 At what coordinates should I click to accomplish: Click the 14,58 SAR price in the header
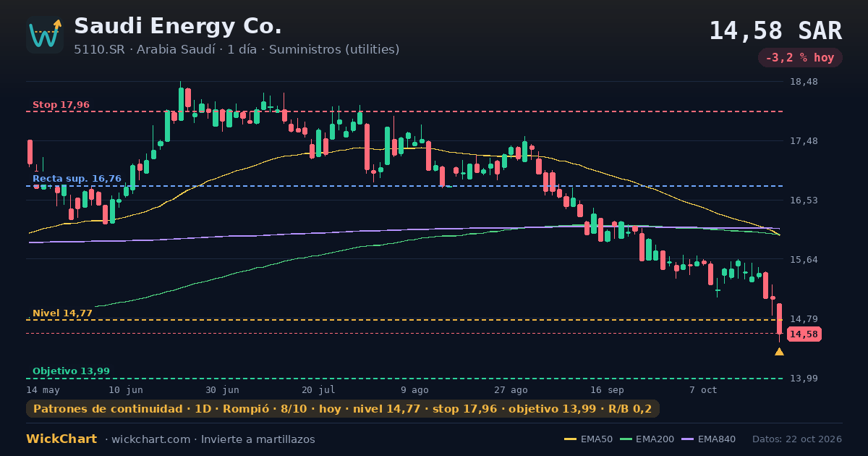point(775,30)
